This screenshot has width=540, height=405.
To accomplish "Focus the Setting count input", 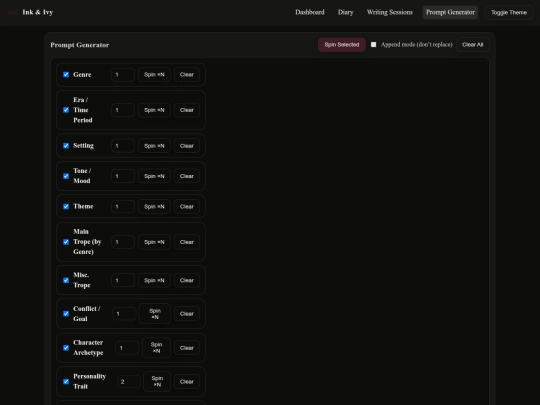I will point(123,146).
